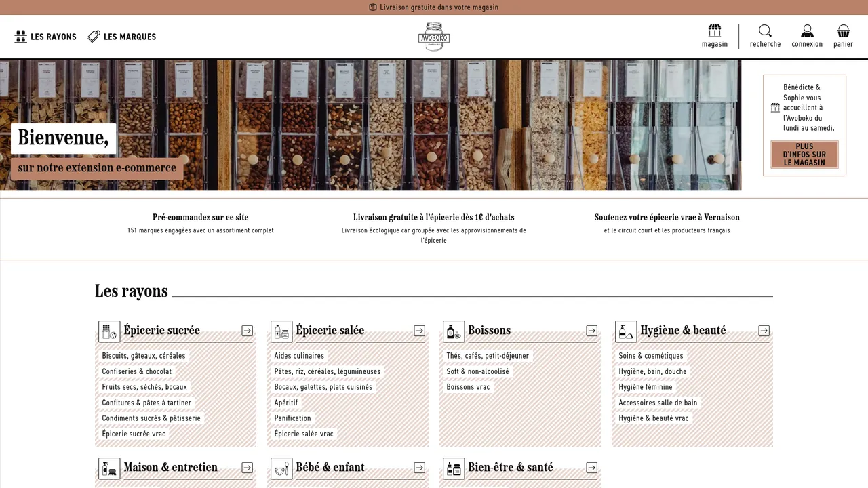Open Fruits secs, séchés, bocaux link
This screenshot has height=488, width=868.
point(144,387)
